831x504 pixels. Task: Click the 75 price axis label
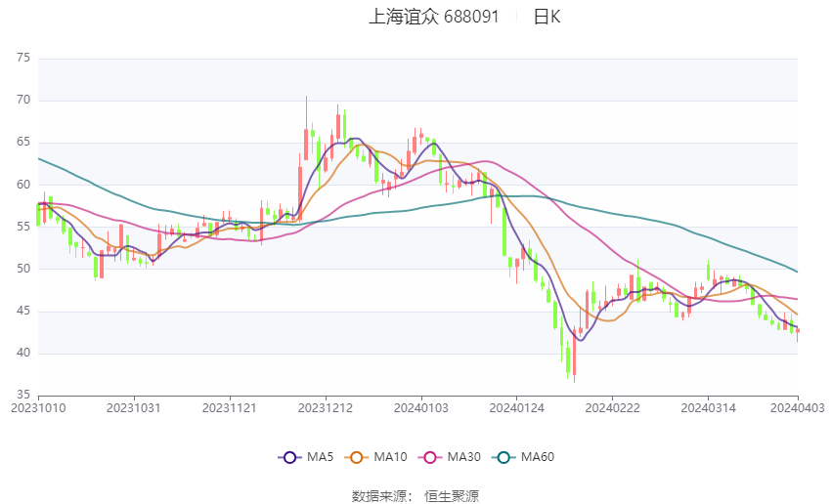tap(23, 58)
